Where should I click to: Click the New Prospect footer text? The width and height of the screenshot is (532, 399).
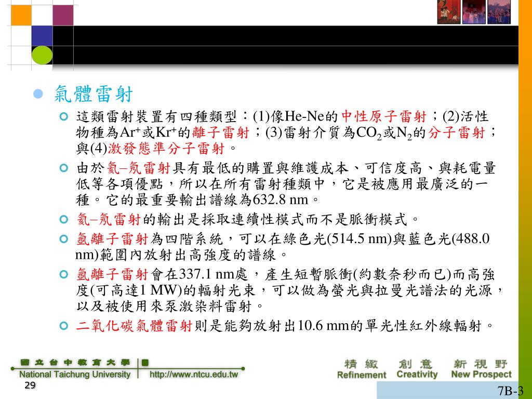click(481, 375)
